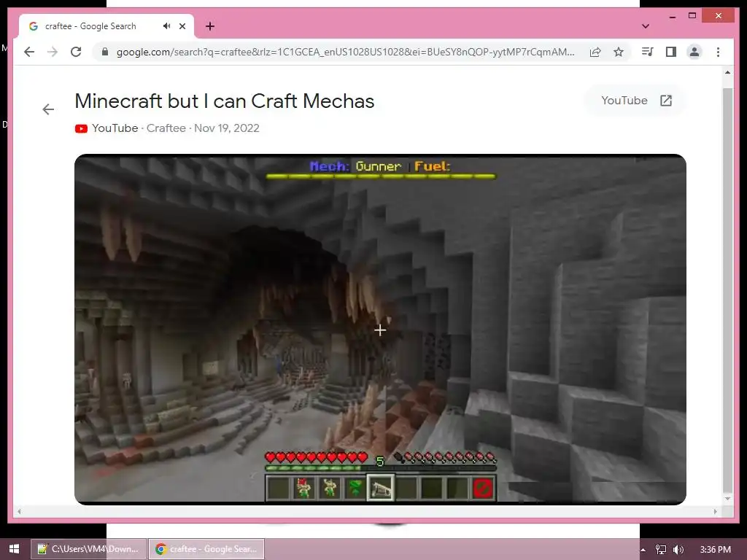Select the craftee - Google Search tab
The height and width of the screenshot is (560, 747).
tap(107, 26)
